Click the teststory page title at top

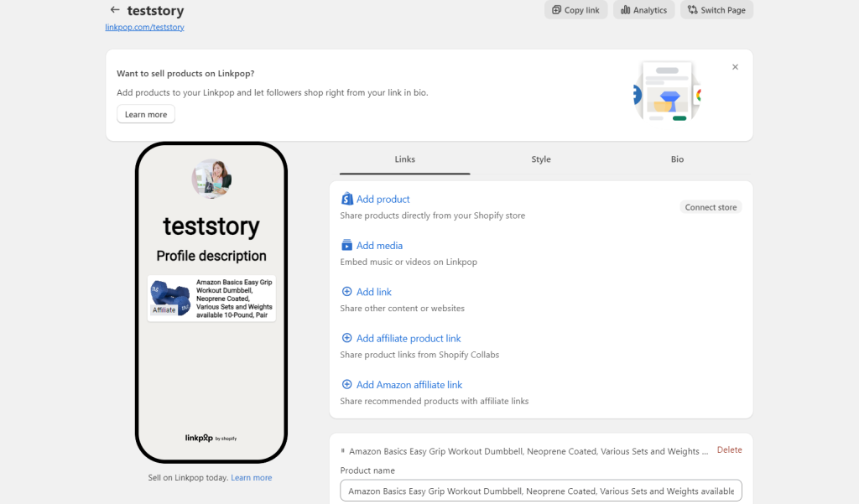[155, 10]
